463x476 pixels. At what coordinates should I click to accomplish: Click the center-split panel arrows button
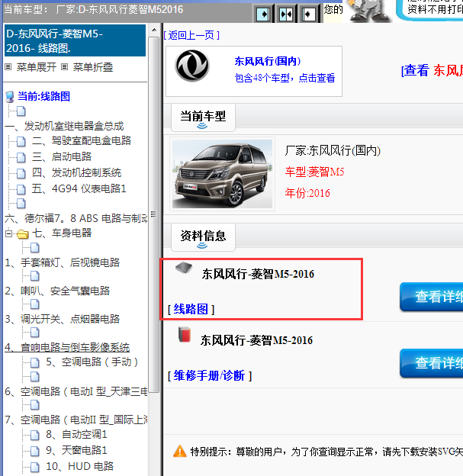tap(286, 14)
